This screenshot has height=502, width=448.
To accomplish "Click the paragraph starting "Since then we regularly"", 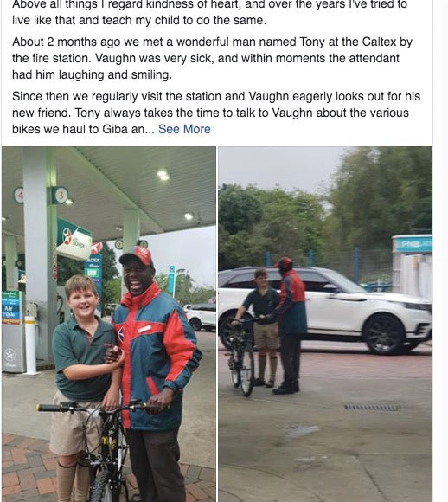I will [216, 113].
